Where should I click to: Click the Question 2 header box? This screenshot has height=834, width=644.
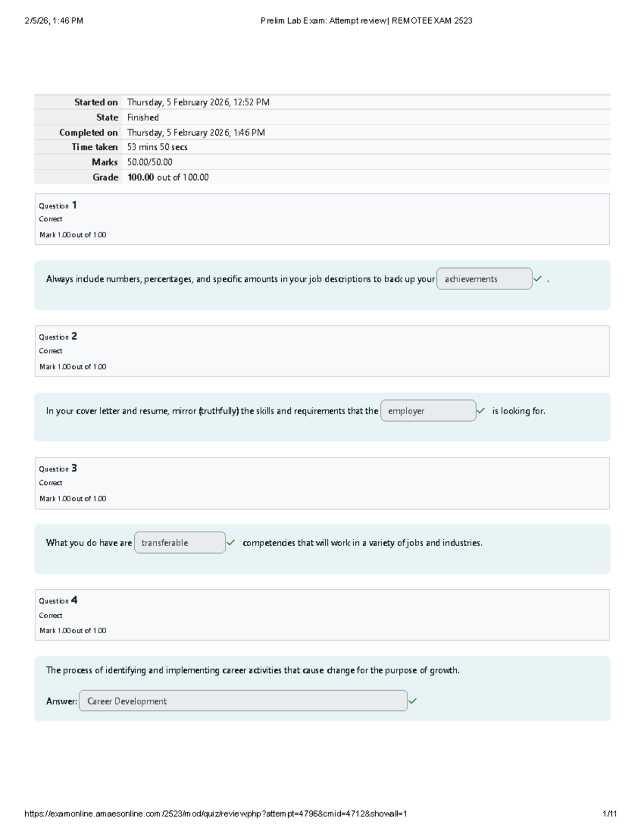pos(322,351)
